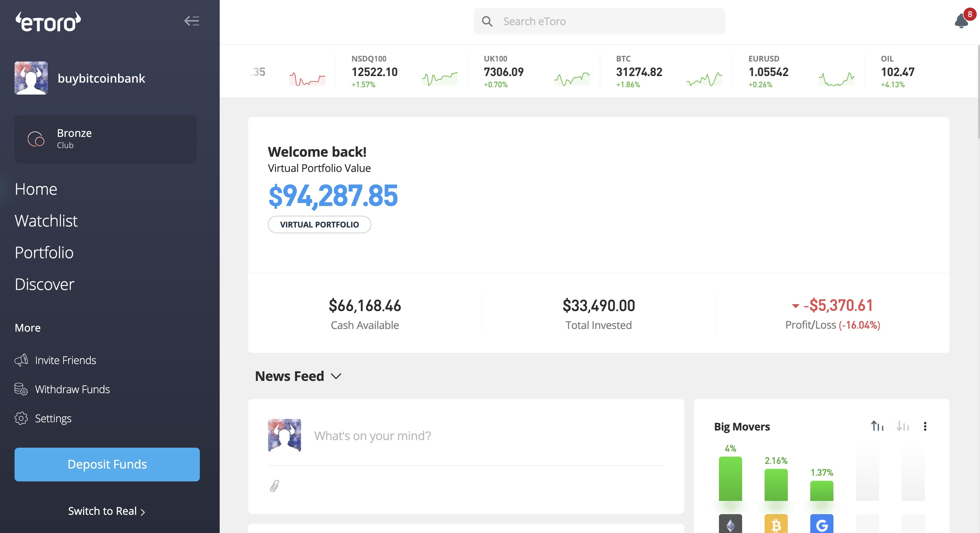Click the 1.37% green bar
The image size is (980, 533).
tap(822, 490)
